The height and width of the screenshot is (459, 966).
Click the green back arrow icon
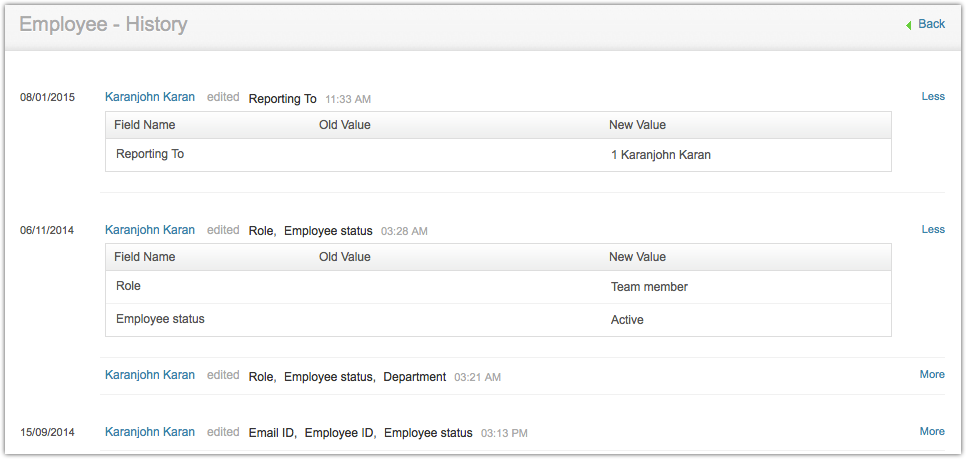tap(908, 25)
